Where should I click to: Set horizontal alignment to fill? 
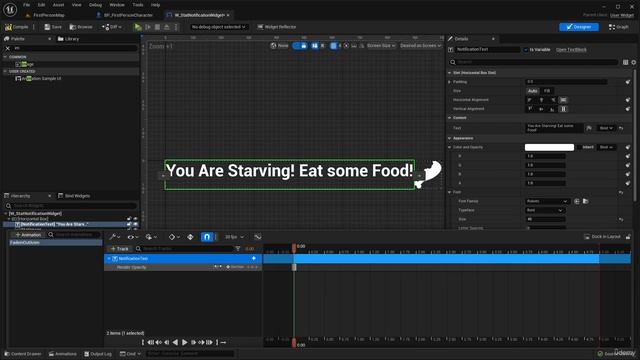[563, 100]
